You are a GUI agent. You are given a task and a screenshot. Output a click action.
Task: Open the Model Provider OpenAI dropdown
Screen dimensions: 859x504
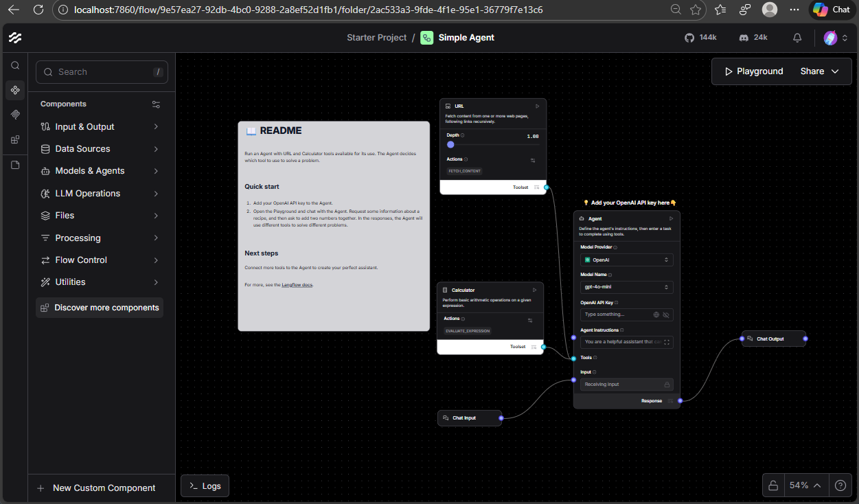[626, 260]
